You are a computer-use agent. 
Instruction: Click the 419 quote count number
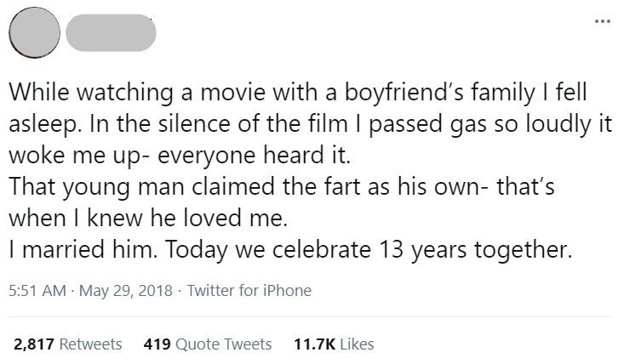(157, 344)
